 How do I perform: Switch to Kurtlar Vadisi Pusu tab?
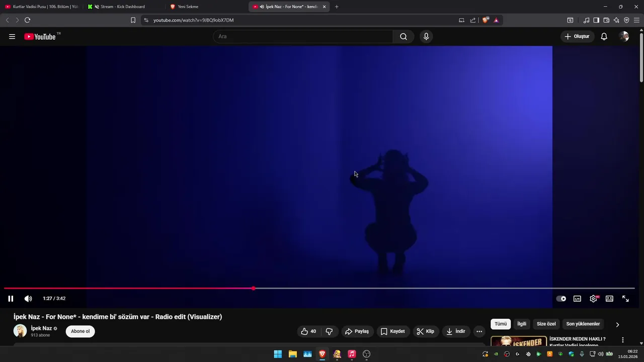click(x=42, y=7)
